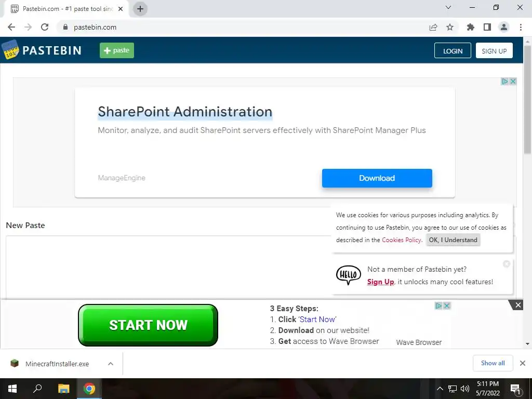Image resolution: width=532 pixels, height=399 pixels.
Task: Open File Explorer from taskbar
Action: (63, 389)
